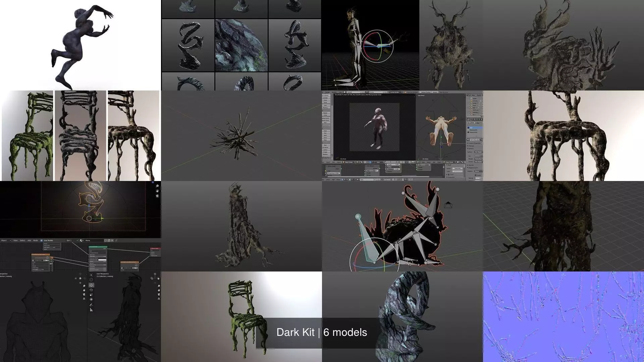Click the 'Dark Kit | 6 models' caption
This screenshot has width=644, height=362.
pyautogui.click(x=322, y=332)
